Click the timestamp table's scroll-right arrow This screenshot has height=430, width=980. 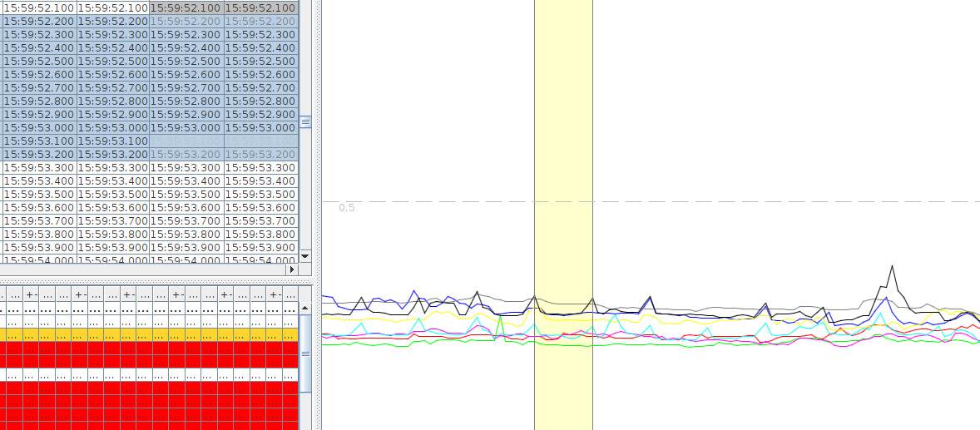point(291,269)
